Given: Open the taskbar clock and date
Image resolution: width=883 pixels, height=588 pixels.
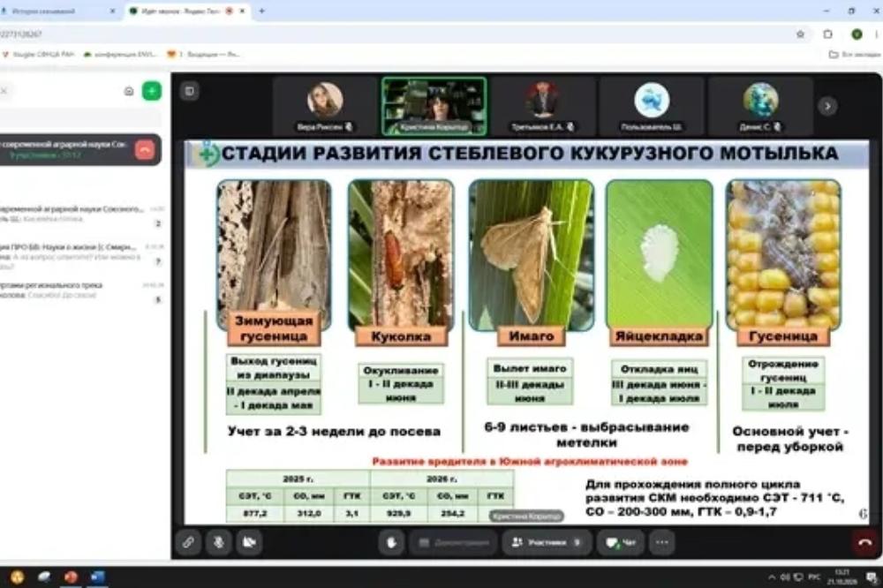Looking at the screenshot, I should tap(843, 577).
